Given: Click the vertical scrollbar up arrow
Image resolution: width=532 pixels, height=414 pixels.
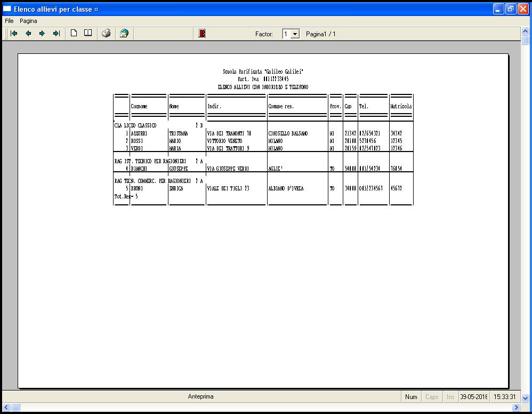Looking at the screenshot, I should point(525,31).
